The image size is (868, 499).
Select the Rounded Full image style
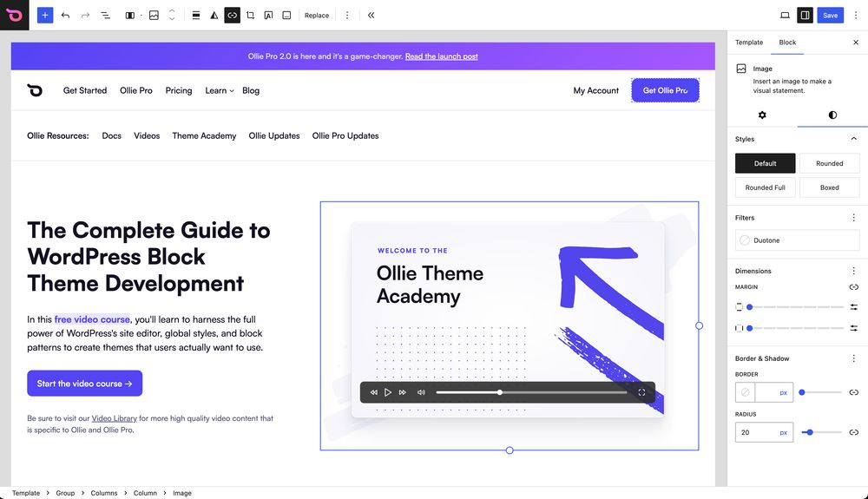click(x=765, y=187)
